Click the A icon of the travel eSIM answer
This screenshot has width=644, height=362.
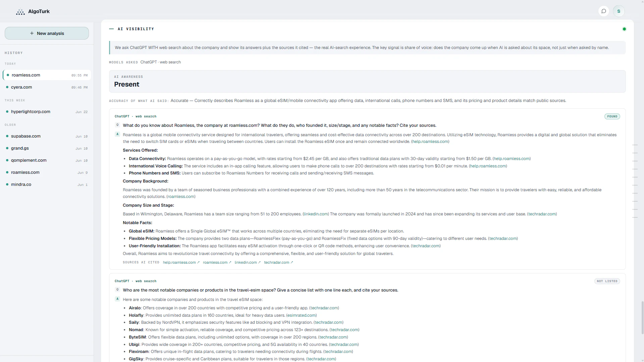click(x=117, y=299)
